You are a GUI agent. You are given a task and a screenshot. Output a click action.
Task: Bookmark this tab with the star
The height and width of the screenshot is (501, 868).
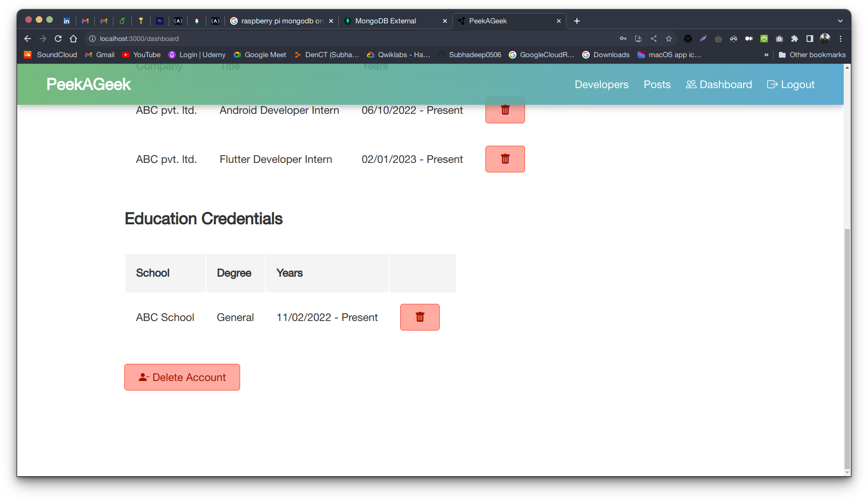(669, 39)
